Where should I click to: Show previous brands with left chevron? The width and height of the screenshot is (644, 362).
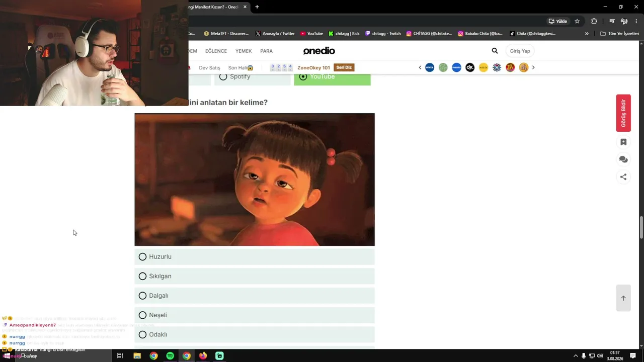[420, 67]
